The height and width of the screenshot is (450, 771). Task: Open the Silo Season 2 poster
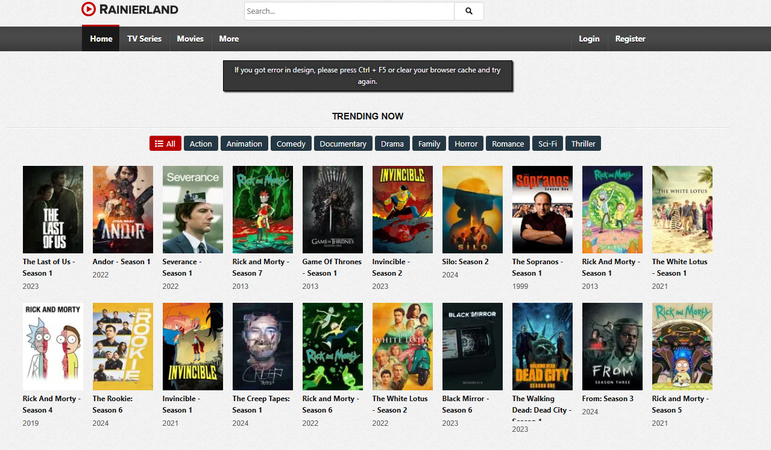[472, 210]
